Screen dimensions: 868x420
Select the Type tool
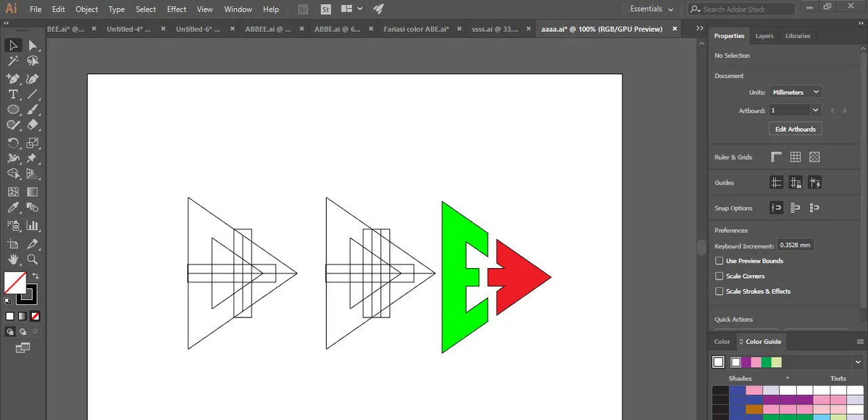click(13, 94)
